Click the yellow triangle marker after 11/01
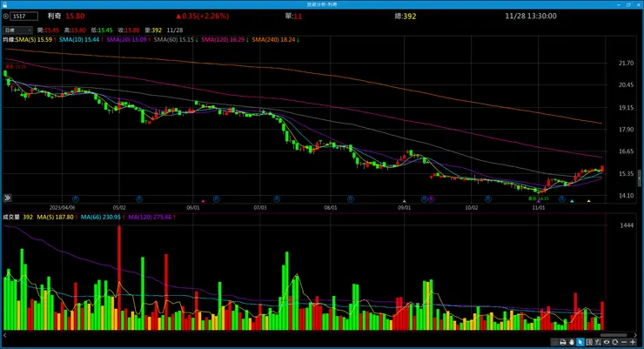This screenshot has height=349, width=644. coord(588,201)
